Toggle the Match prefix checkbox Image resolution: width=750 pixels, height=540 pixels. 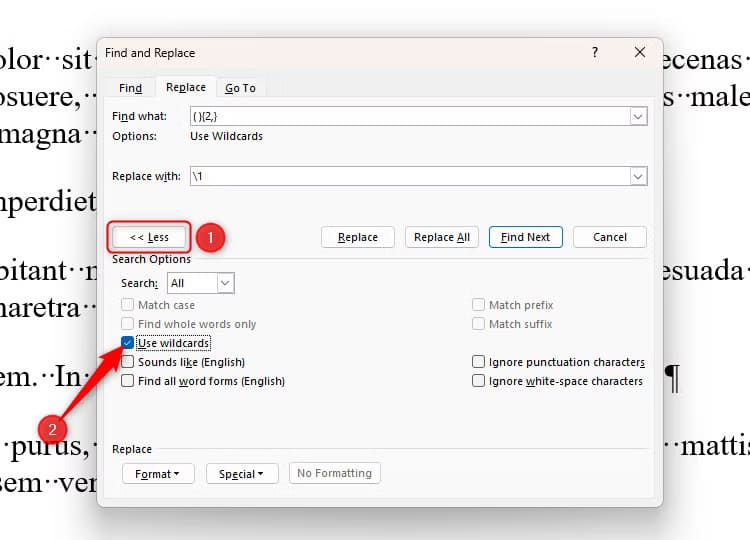click(x=478, y=305)
